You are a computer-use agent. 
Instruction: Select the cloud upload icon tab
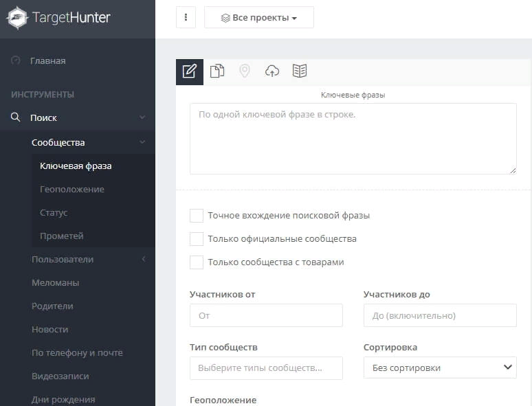[x=272, y=71]
